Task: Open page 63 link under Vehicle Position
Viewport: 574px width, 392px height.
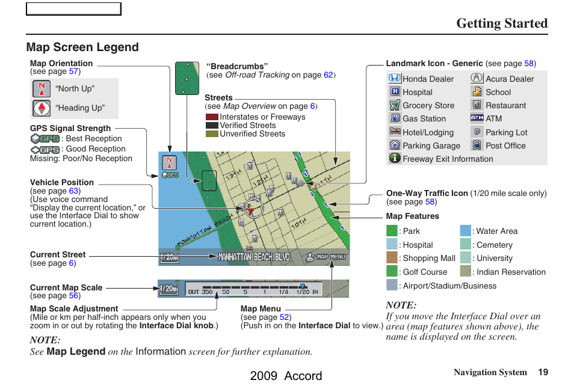Action: pyautogui.click(x=73, y=191)
